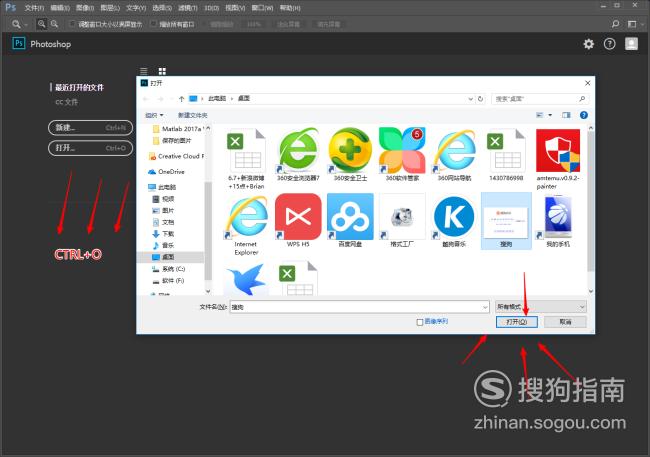Image resolution: width=650 pixels, height=457 pixels.
Task: Select the WPS H5 shortcut
Action: 298,221
